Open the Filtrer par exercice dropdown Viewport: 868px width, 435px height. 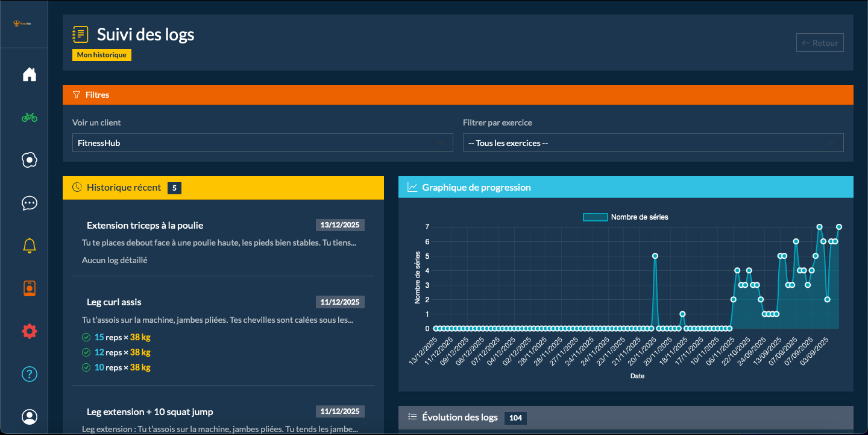[653, 143]
